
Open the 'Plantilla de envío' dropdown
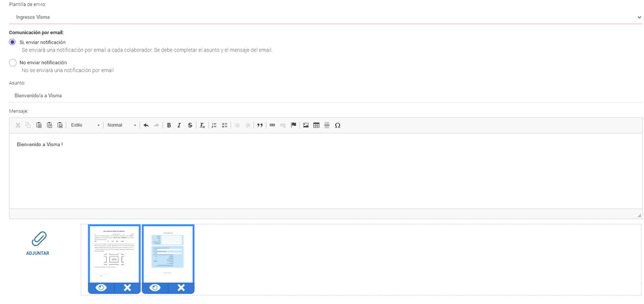pyautogui.click(x=326, y=17)
